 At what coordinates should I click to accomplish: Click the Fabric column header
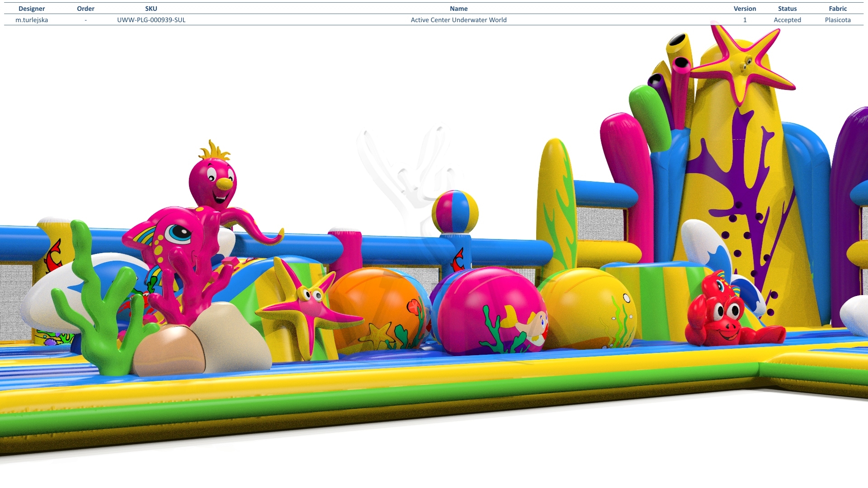pyautogui.click(x=838, y=9)
